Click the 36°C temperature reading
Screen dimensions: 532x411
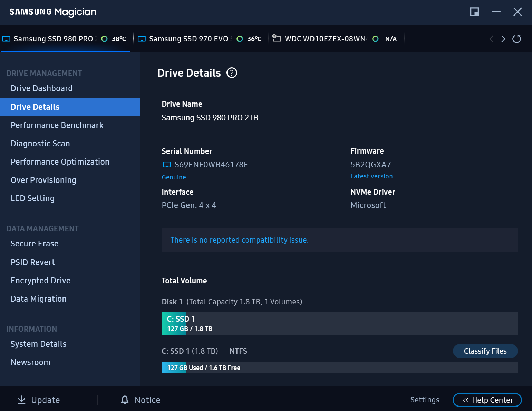tap(254, 39)
